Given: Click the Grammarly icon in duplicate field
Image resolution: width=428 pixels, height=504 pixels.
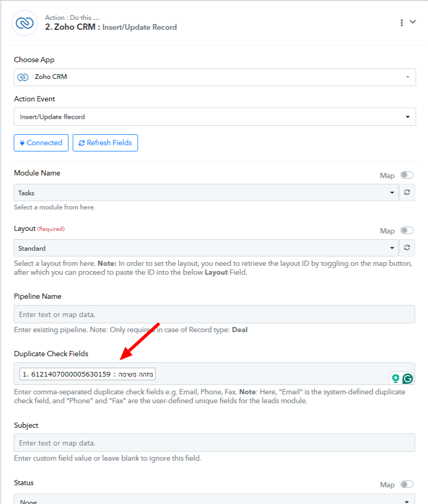Looking at the screenshot, I should point(408,379).
